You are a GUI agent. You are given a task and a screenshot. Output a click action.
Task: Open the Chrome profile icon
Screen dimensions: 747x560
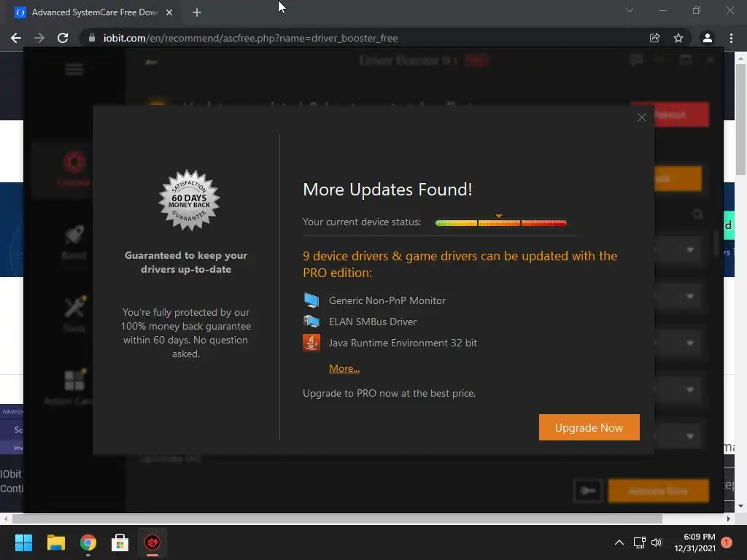tap(708, 38)
